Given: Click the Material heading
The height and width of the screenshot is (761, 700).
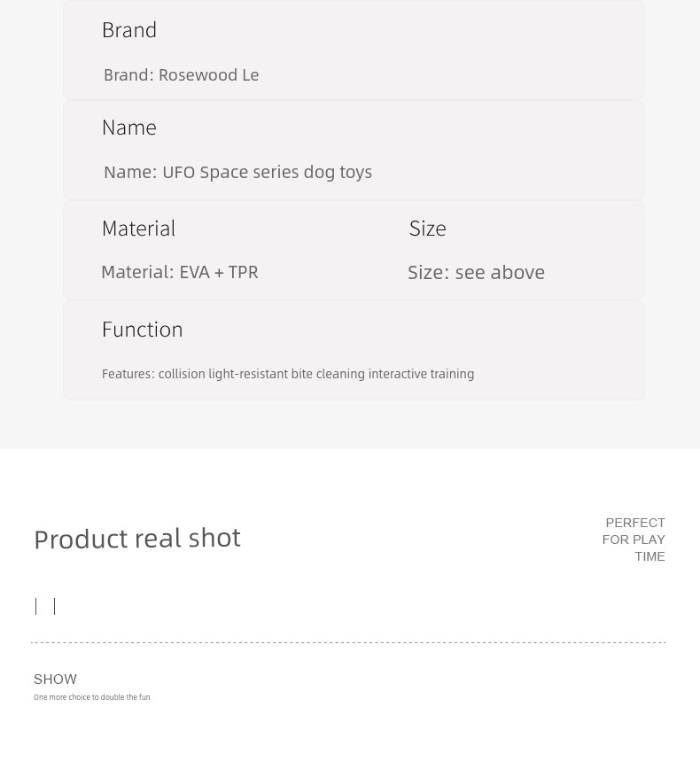Looking at the screenshot, I should click(138, 229).
